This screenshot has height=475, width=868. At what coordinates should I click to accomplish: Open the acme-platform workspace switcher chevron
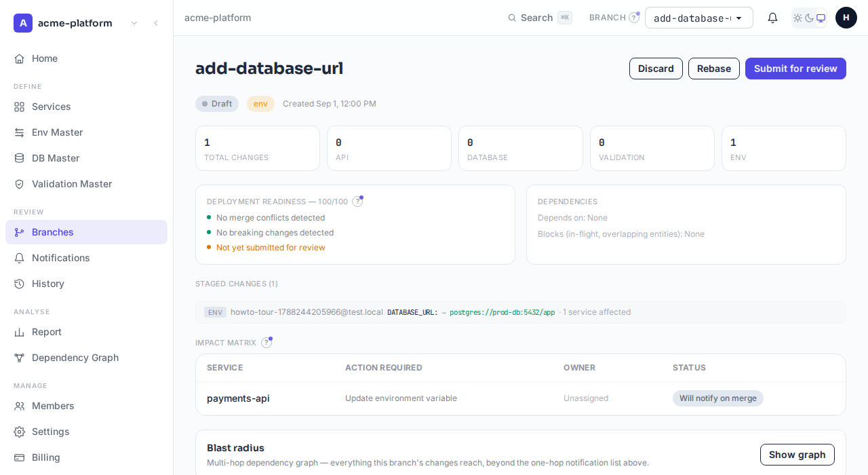(134, 23)
